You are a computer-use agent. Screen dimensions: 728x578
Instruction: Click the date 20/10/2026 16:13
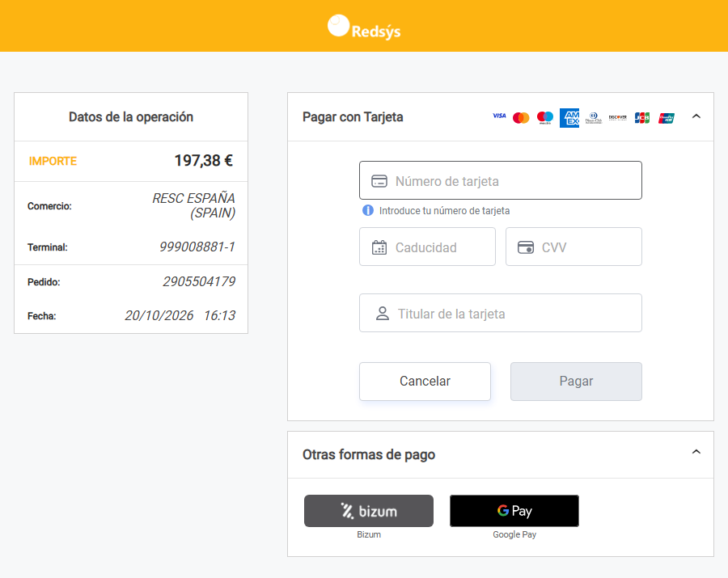180,315
